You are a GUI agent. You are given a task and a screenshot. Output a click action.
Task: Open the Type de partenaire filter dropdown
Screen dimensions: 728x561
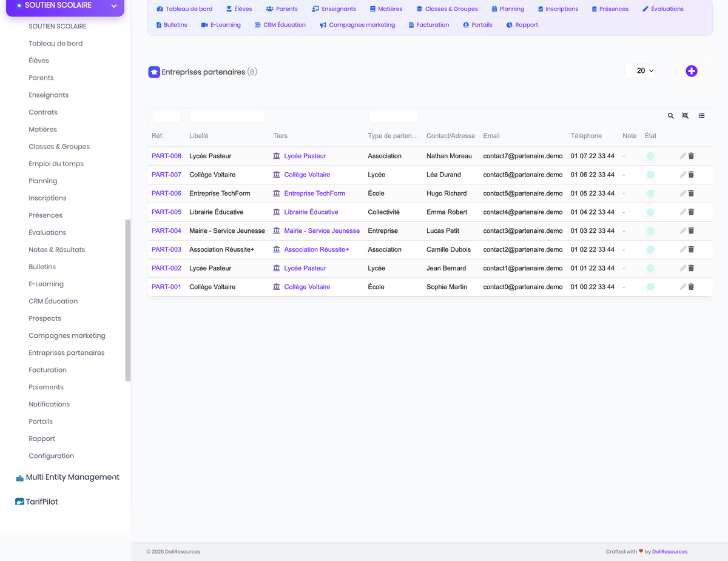pyautogui.click(x=393, y=116)
